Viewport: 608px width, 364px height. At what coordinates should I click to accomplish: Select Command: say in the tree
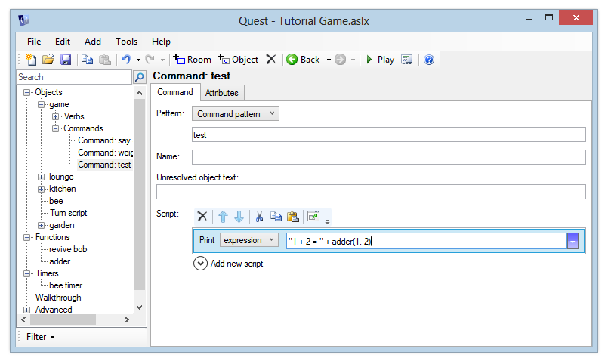click(x=104, y=140)
